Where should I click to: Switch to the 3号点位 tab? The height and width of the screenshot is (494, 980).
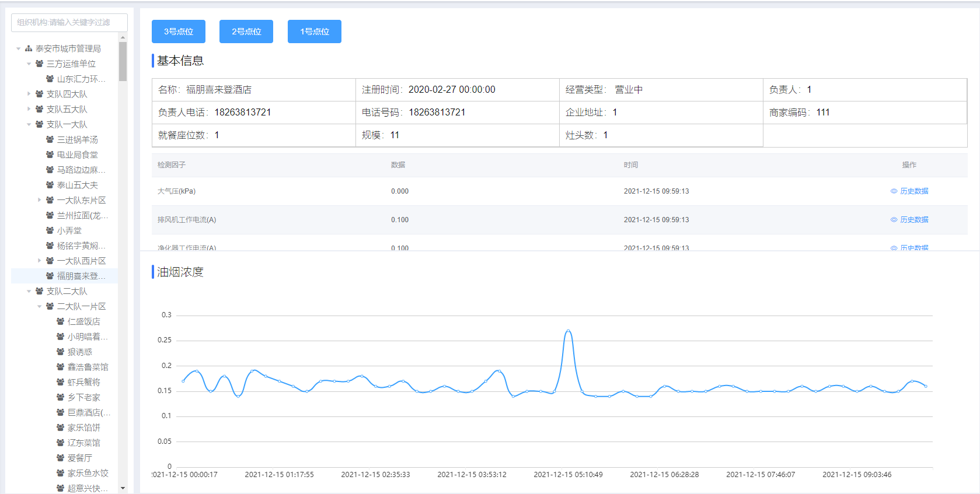pyautogui.click(x=179, y=31)
